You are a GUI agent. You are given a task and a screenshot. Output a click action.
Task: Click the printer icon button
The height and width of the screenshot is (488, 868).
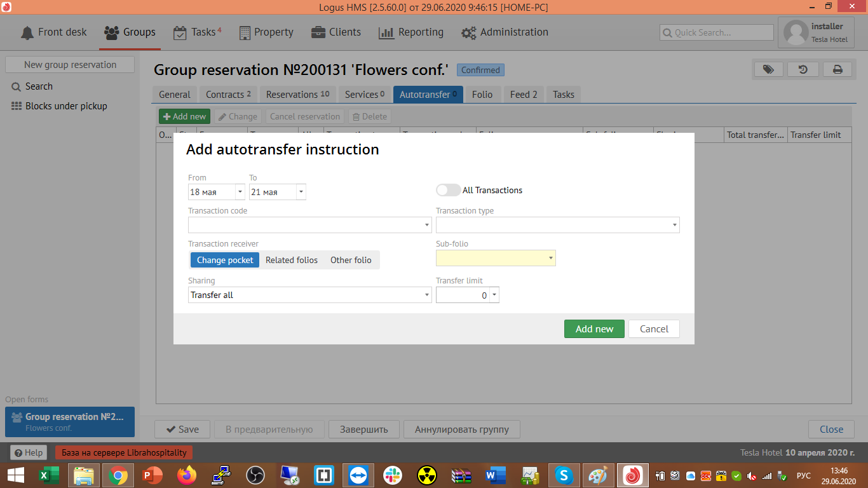tap(837, 69)
